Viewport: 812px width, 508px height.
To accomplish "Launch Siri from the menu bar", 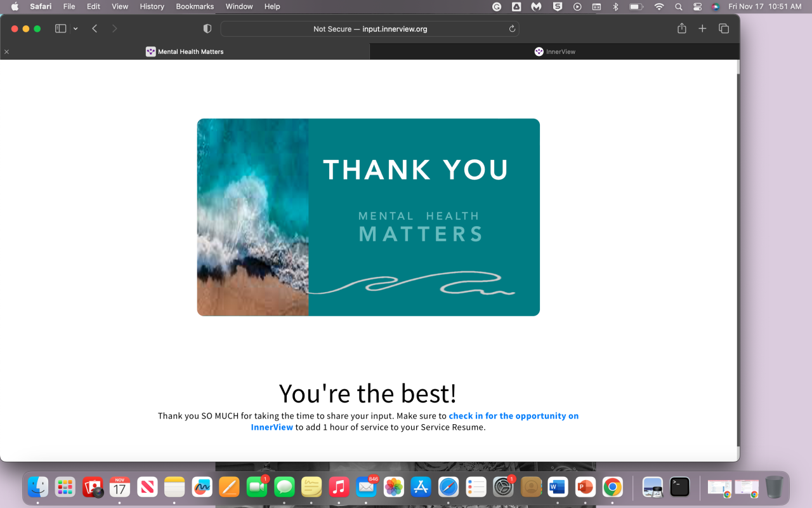I will click(716, 6).
